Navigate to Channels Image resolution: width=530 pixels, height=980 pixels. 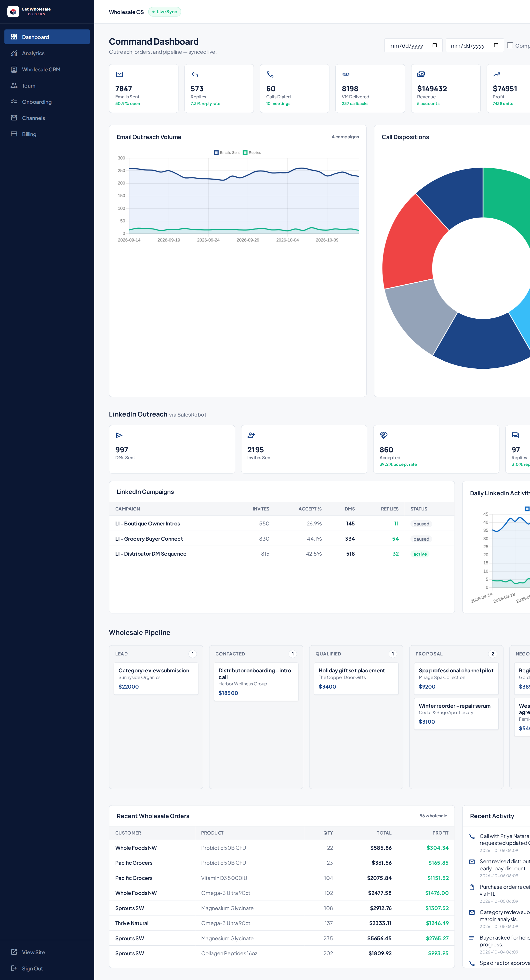[47, 118]
